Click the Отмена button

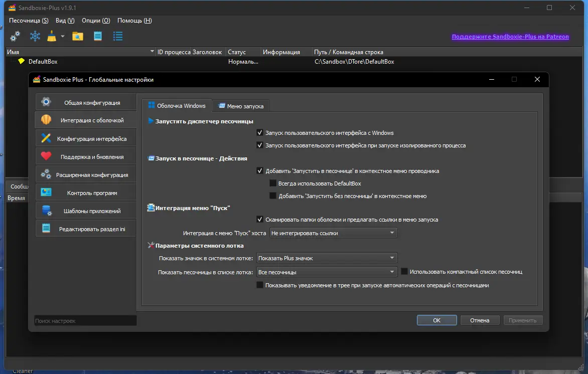(480, 320)
